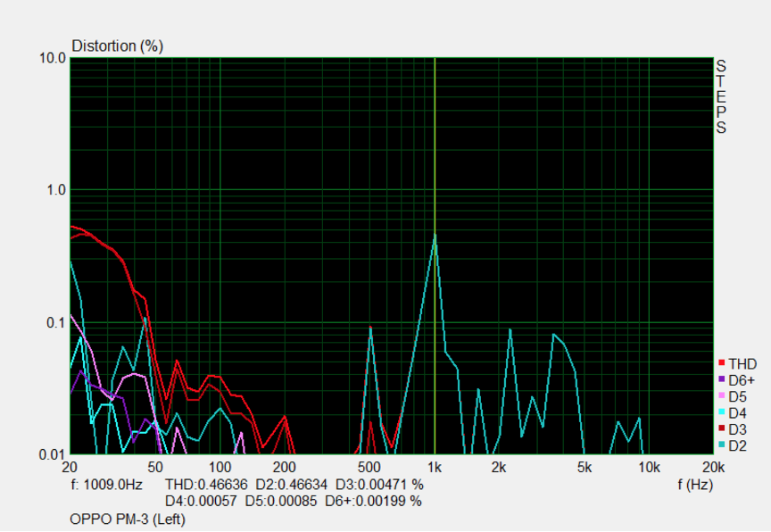Click the THD legend label

[x=742, y=364]
